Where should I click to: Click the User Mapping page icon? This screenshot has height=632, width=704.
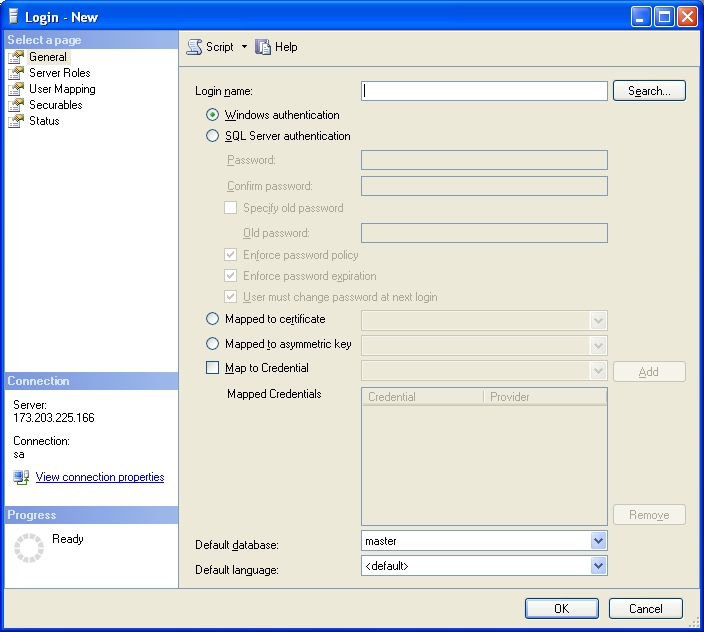tap(15, 89)
